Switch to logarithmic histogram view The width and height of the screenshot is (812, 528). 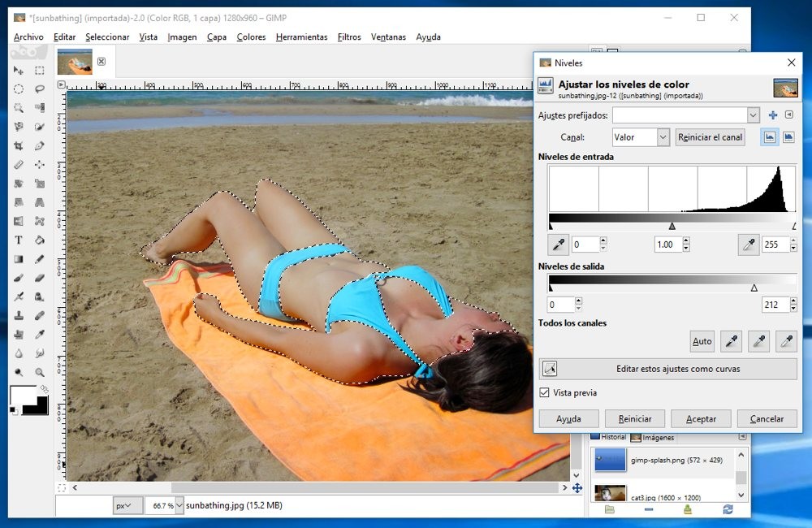coord(788,137)
